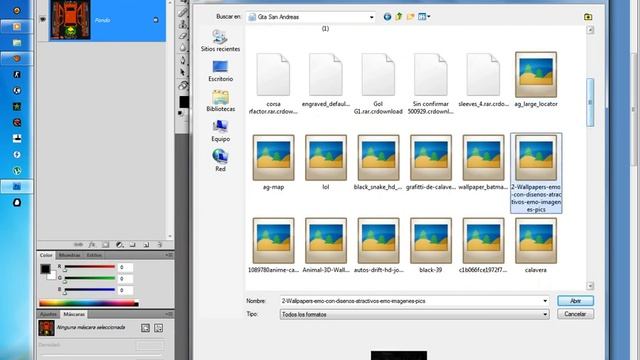Click the link layers icon in Layers panel
Screen dimensions: 640x360
tap(78, 244)
